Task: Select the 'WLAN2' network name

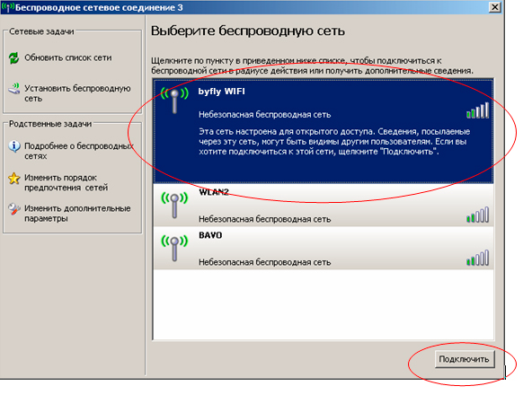Action: click(214, 192)
